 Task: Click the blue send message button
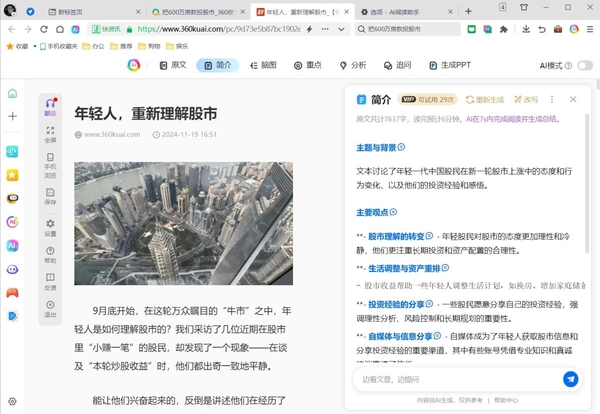point(571,379)
